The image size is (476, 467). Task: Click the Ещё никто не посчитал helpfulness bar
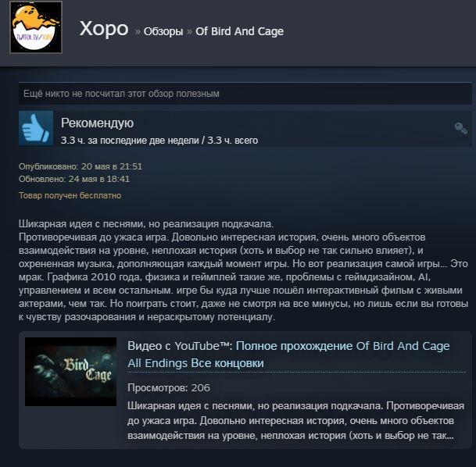pos(245,94)
